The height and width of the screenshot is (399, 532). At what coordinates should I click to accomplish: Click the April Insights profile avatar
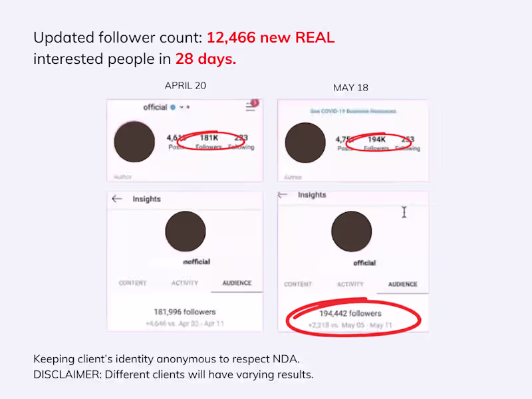point(185,231)
